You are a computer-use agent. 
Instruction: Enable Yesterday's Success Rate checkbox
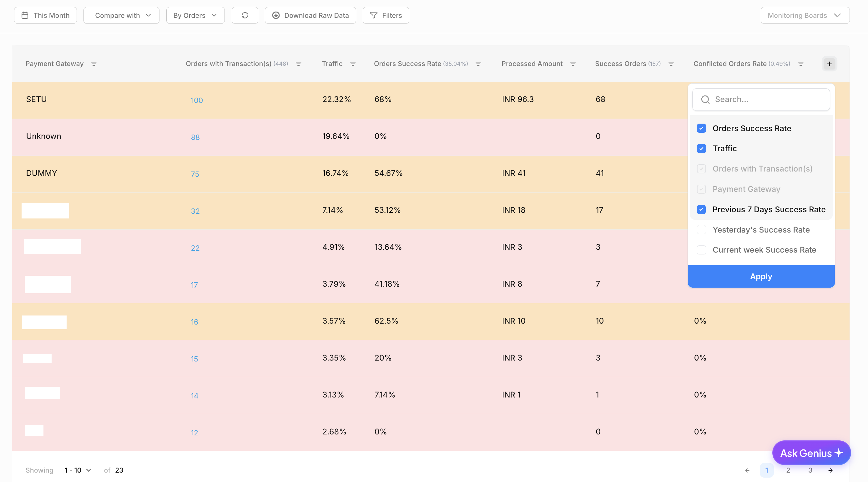coord(701,230)
